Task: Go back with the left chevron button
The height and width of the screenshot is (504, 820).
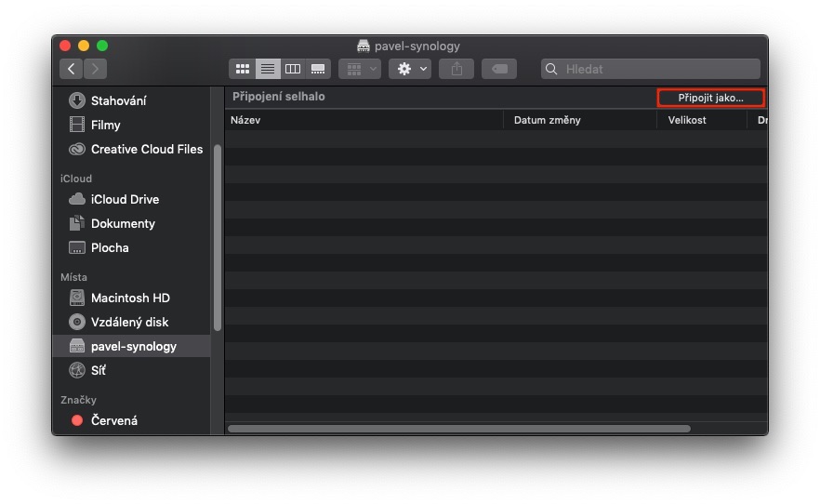Action: [x=73, y=69]
